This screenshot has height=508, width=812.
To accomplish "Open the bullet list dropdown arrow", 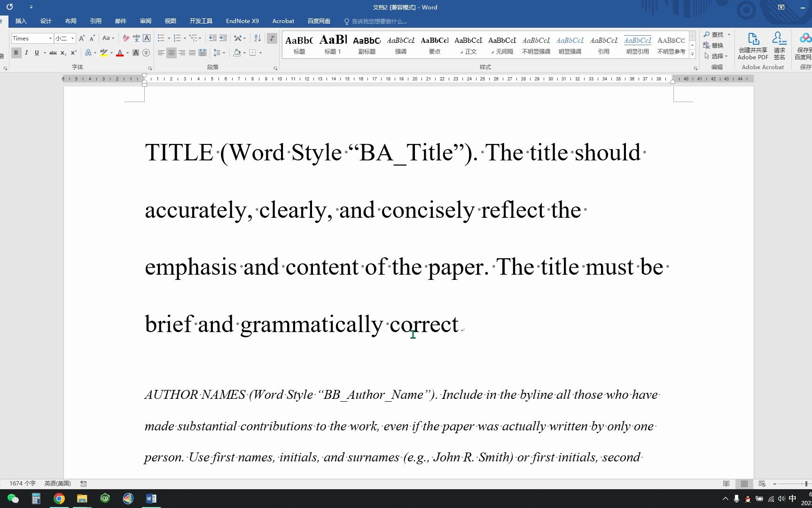I will (169, 38).
